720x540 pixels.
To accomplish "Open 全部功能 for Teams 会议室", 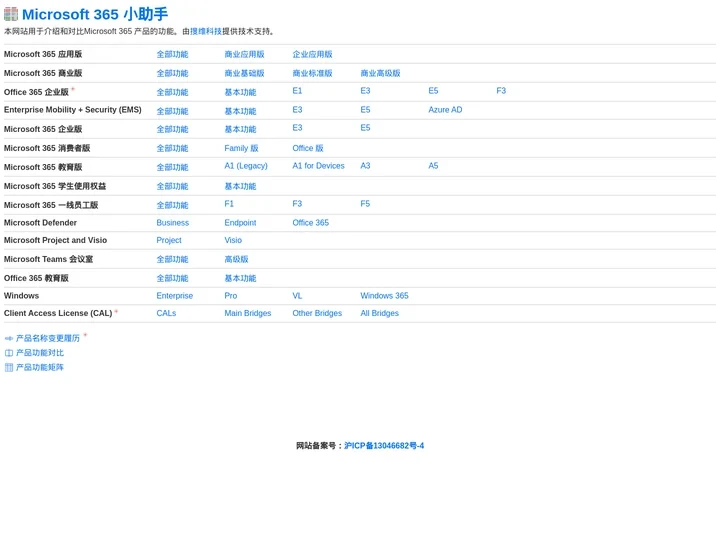I will pyautogui.click(x=172, y=259).
